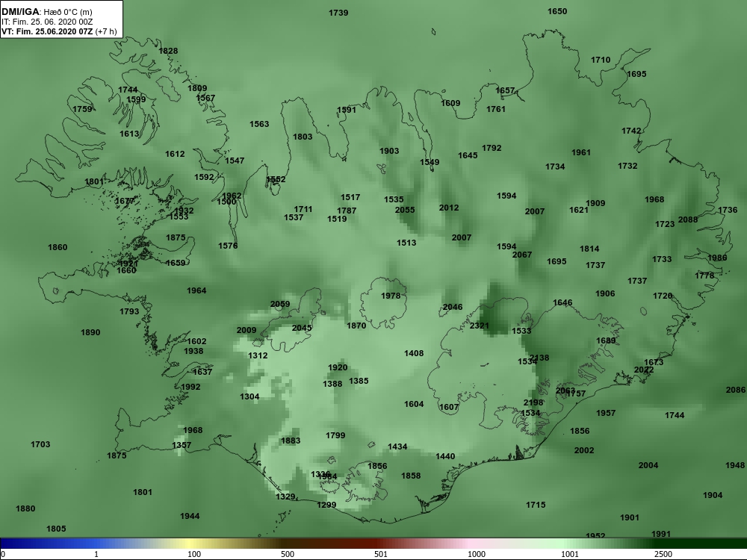Click the map value 1814
Screen dimensions: 747x560
tap(589, 249)
